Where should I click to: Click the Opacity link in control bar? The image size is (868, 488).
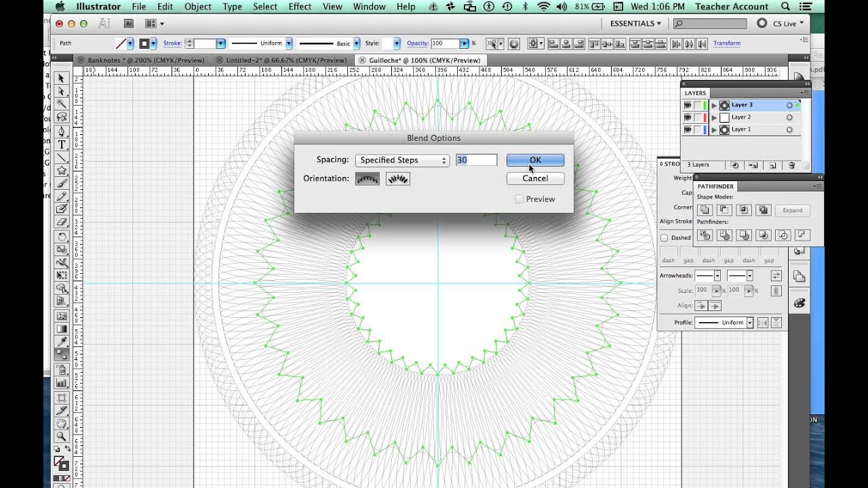coord(418,43)
